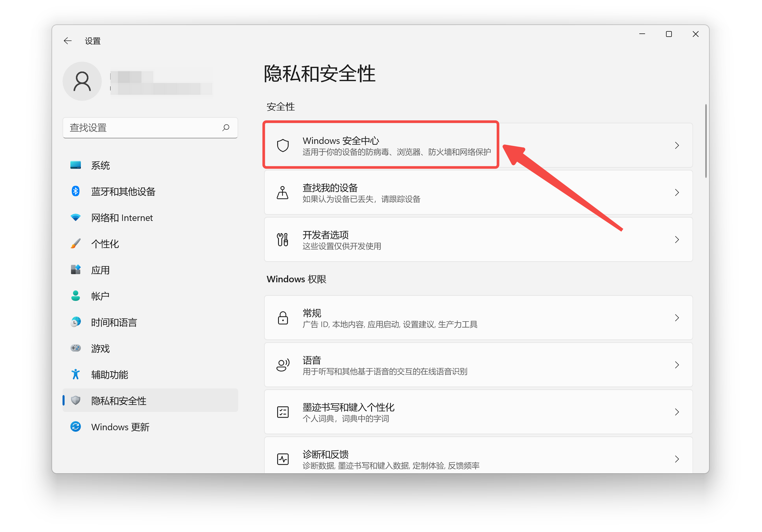This screenshot has width=762, height=532.
Task: Open 语音 permissions page
Action: click(478, 365)
